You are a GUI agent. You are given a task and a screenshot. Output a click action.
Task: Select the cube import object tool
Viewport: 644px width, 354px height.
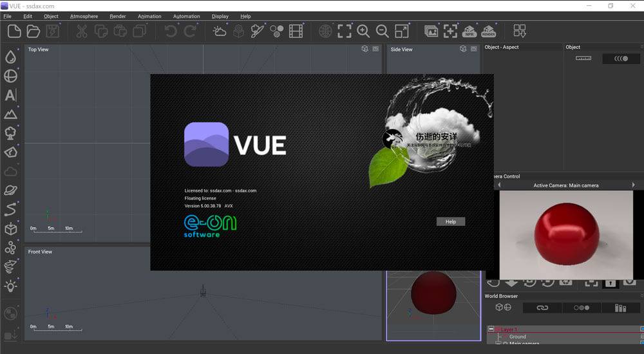(11, 228)
